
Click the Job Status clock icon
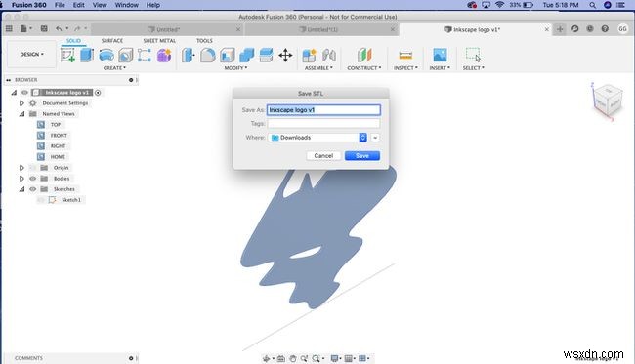pyautogui.click(x=590, y=28)
